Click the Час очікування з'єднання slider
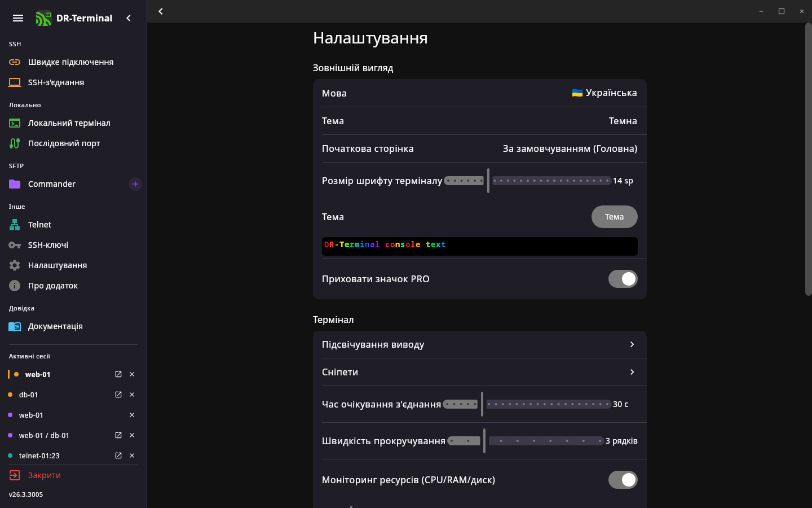Viewport: 812px width, 508px height. tap(527, 404)
